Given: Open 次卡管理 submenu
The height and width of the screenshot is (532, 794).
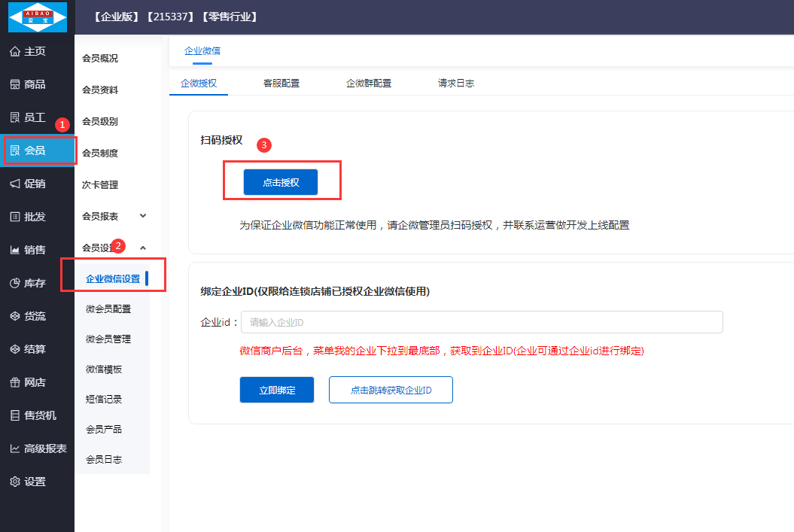Looking at the screenshot, I should [x=100, y=185].
